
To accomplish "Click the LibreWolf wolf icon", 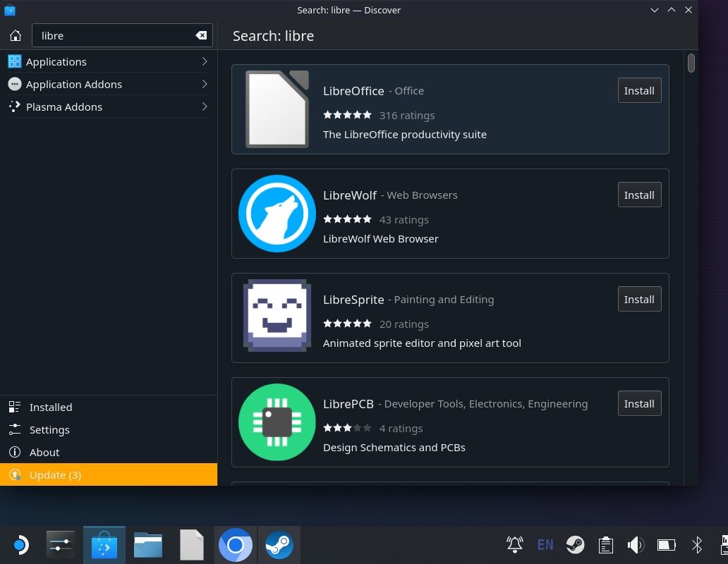I will click(x=277, y=213).
